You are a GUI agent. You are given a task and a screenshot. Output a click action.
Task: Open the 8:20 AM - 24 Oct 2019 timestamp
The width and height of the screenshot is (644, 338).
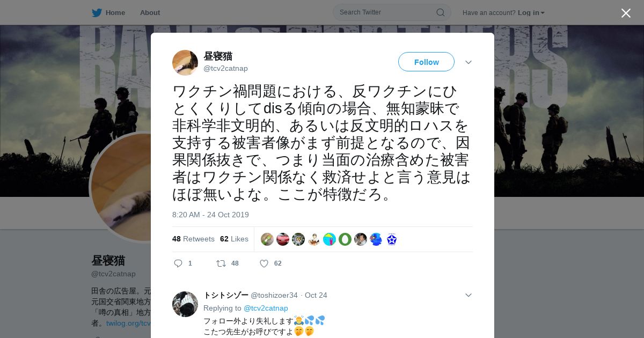210,215
